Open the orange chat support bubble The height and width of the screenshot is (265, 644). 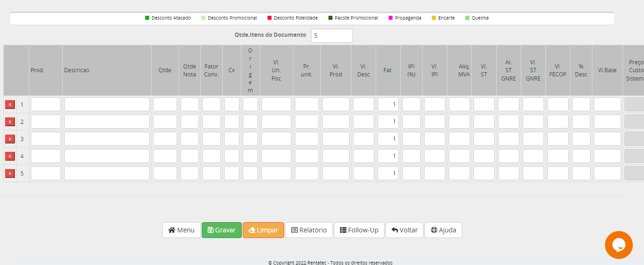pos(618,245)
